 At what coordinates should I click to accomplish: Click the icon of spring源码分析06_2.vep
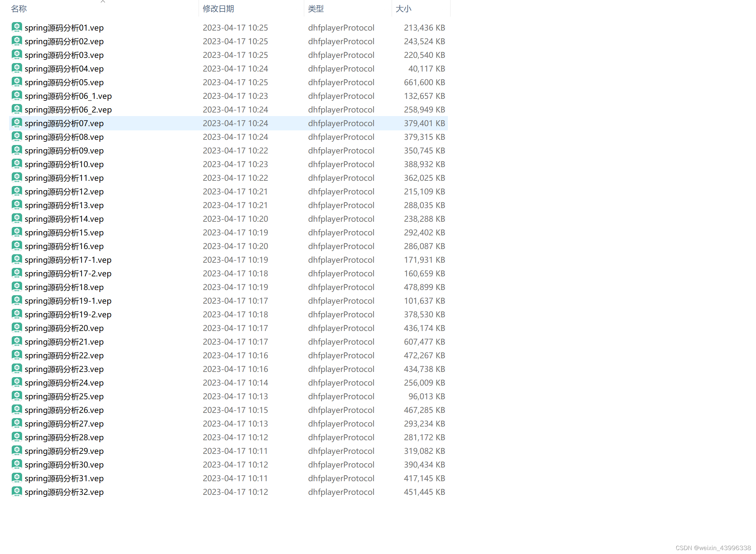point(17,110)
